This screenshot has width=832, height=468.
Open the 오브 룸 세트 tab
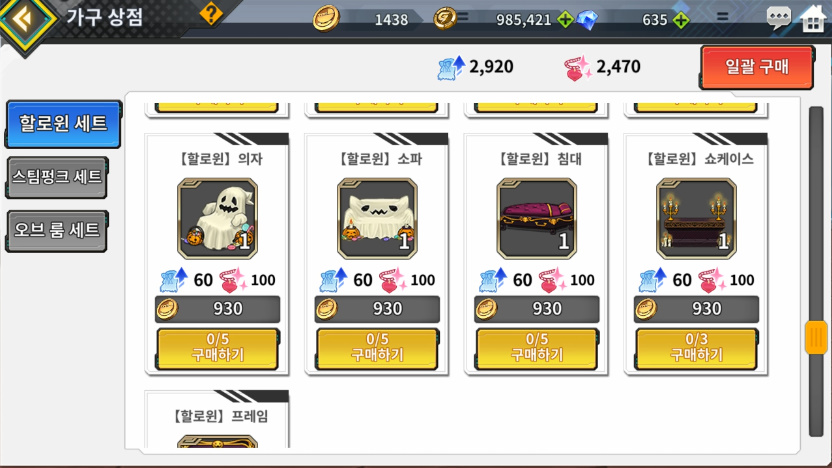tap(57, 231)
